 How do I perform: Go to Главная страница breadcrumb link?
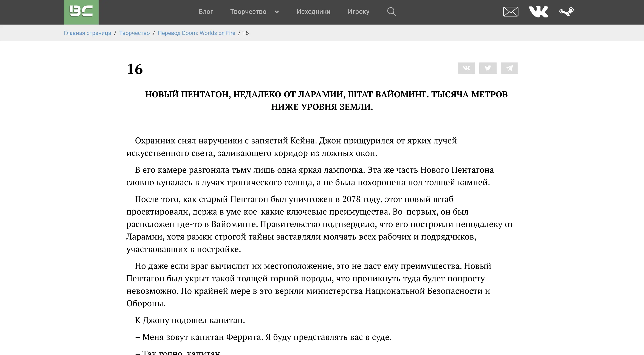88,33
